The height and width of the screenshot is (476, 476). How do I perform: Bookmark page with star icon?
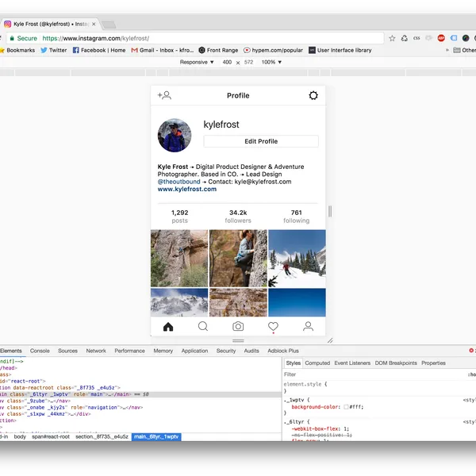[392, 38]
